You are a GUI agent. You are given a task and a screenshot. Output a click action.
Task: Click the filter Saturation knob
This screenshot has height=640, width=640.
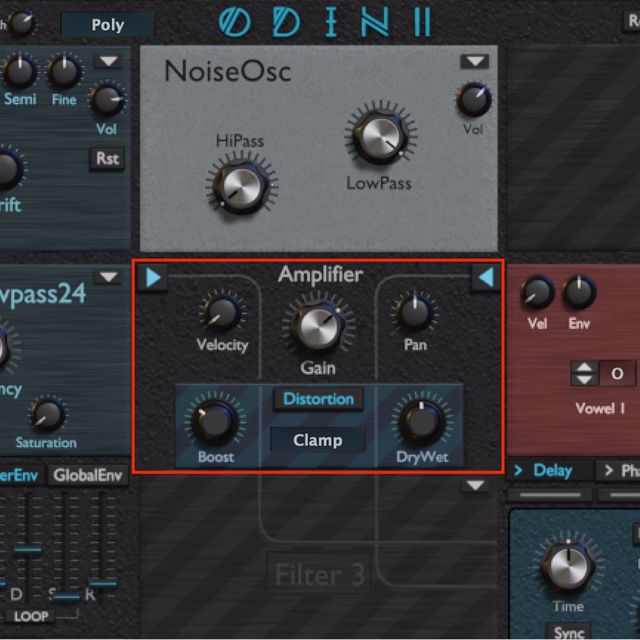47,415
